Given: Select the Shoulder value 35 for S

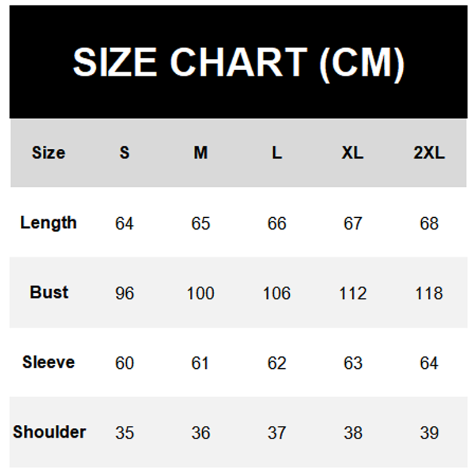Looking at the screenshot, I should point(124,433).
